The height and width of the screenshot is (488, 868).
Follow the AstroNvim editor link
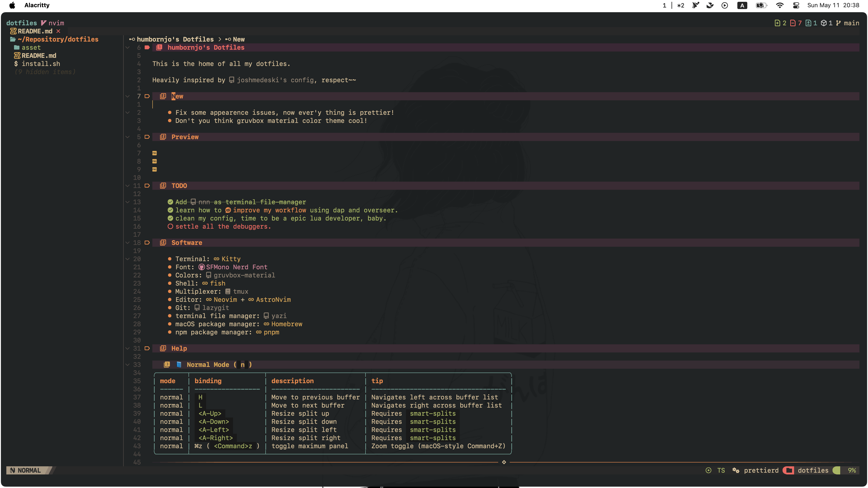coord(273,299)
